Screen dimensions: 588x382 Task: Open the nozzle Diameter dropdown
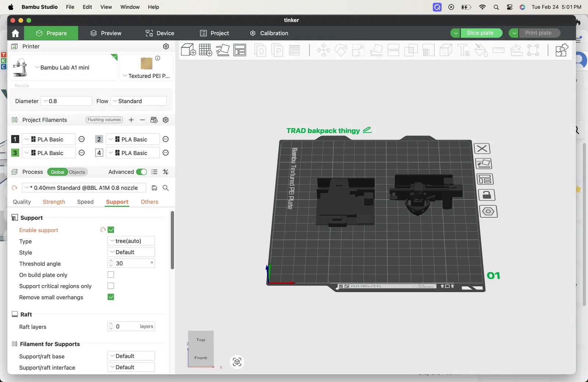66,101
